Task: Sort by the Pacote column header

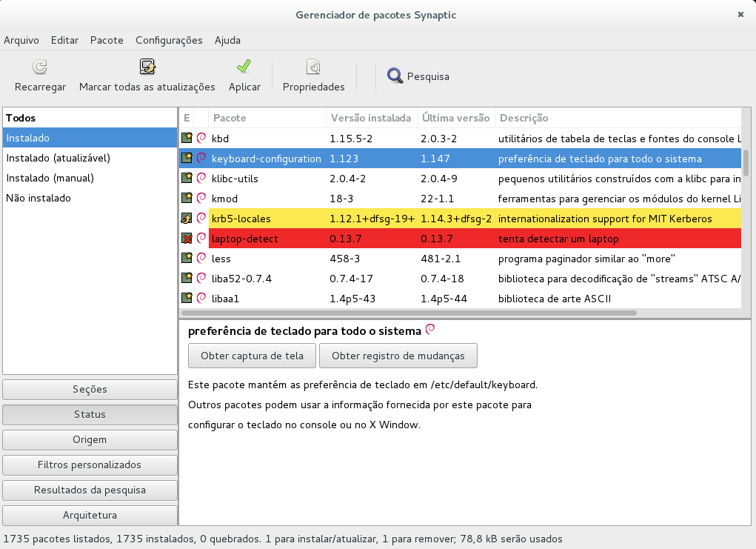Action: tap(227, 118)
